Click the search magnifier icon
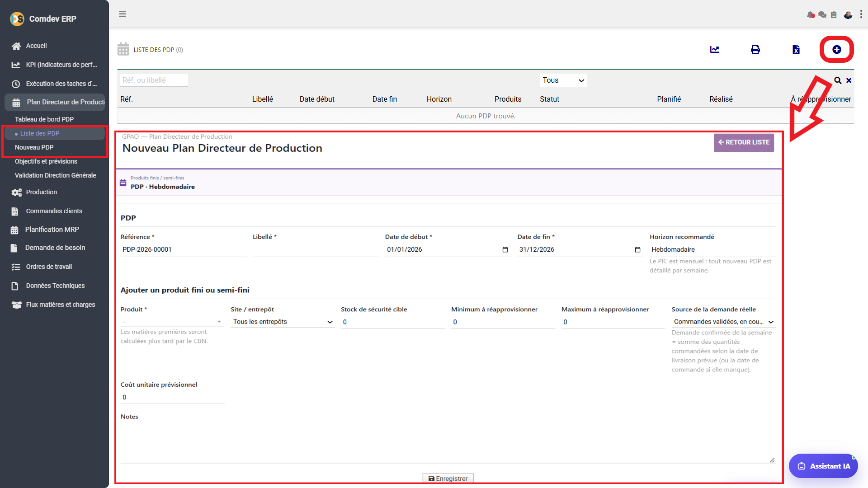 pyautogui.click(x=838, y=80)
